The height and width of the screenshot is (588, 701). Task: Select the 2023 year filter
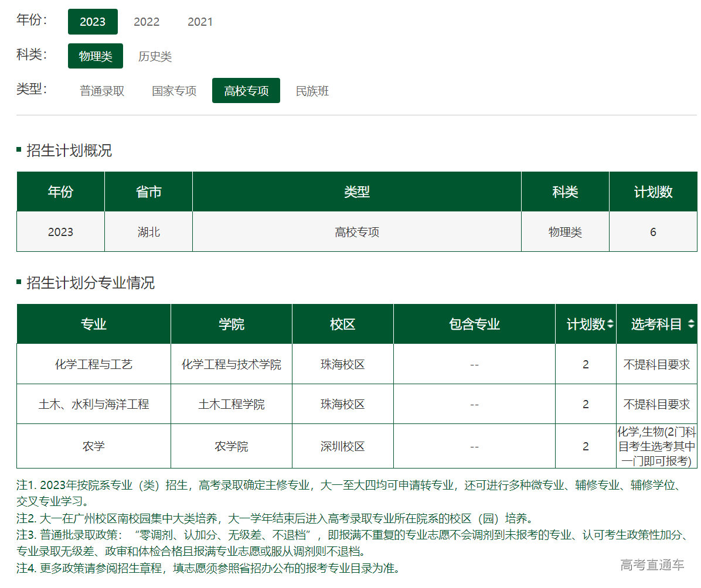(x=93, y=22)
